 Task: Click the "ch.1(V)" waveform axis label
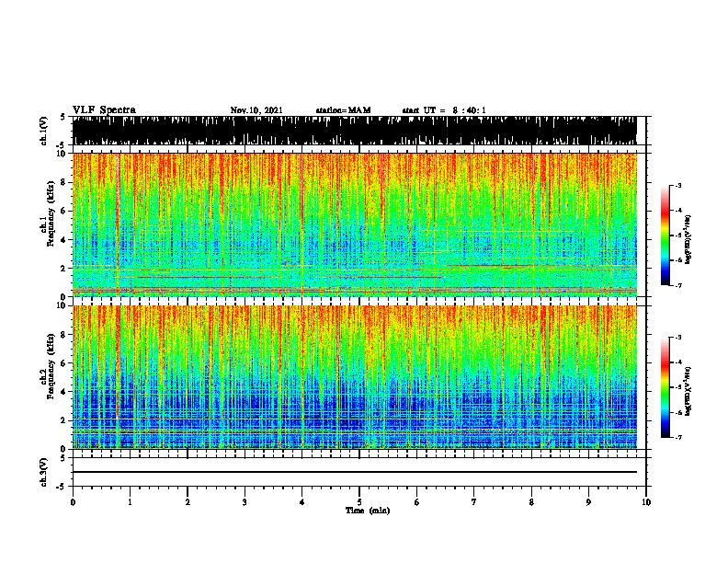pyautogui.click(x=44, y=131)
